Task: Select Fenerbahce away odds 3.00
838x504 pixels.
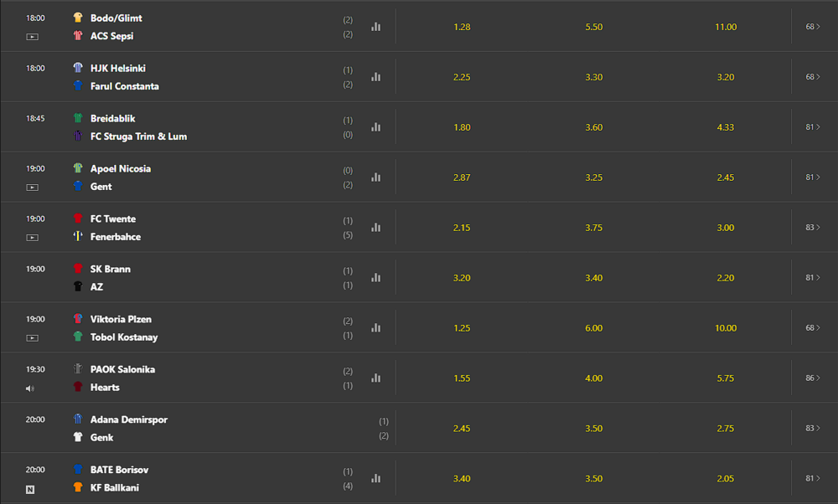Action: pos(725,228)
